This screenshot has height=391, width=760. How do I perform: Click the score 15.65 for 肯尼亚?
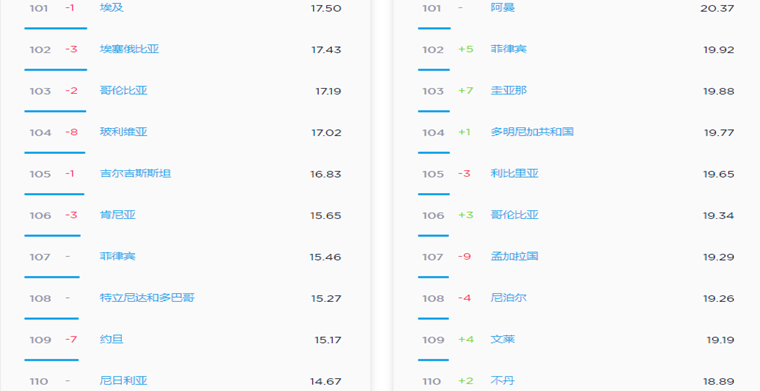click(x=326, y=216)
